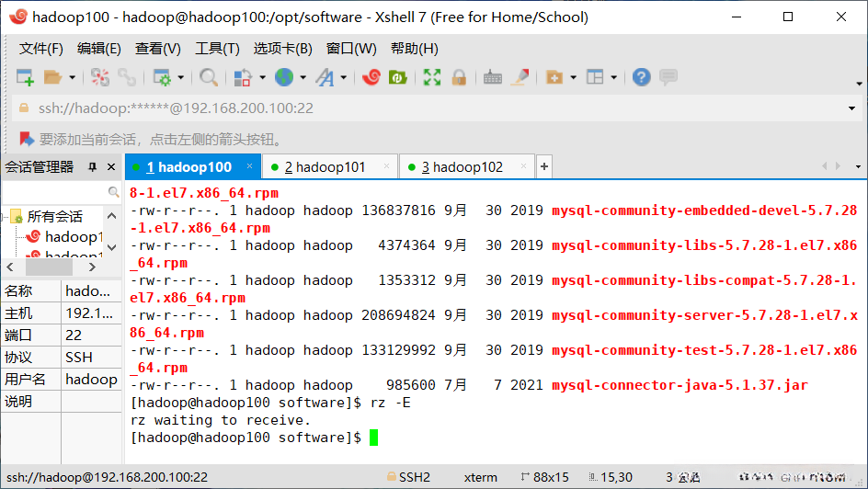Viewport: 868px width, 489px height.
Task: Open the 文件(F) menu
Action: point(41,49)
